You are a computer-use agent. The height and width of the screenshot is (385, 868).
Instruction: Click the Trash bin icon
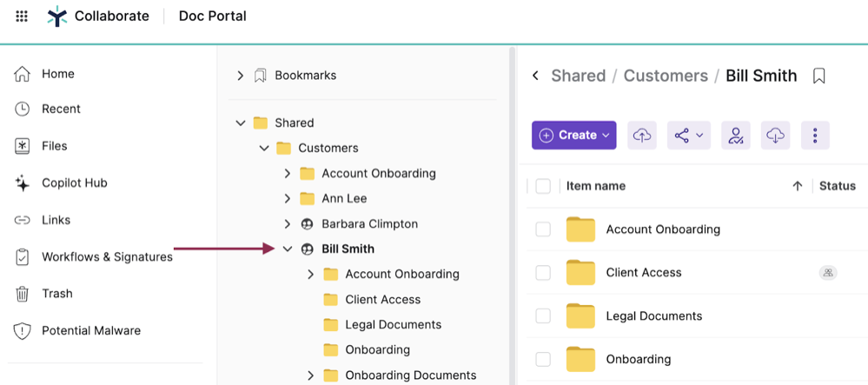[22, 294]
